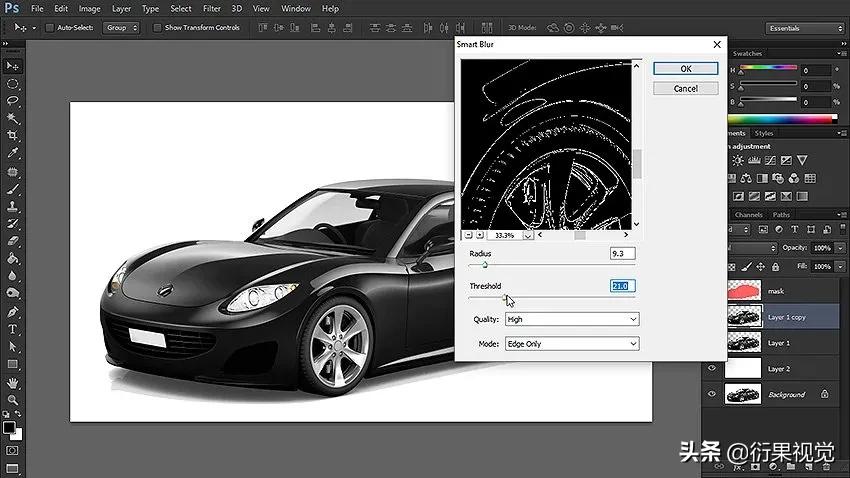Open the Essentials workspace dropdown
This screenshot has width=850, height=478.
tap(803, 28)
